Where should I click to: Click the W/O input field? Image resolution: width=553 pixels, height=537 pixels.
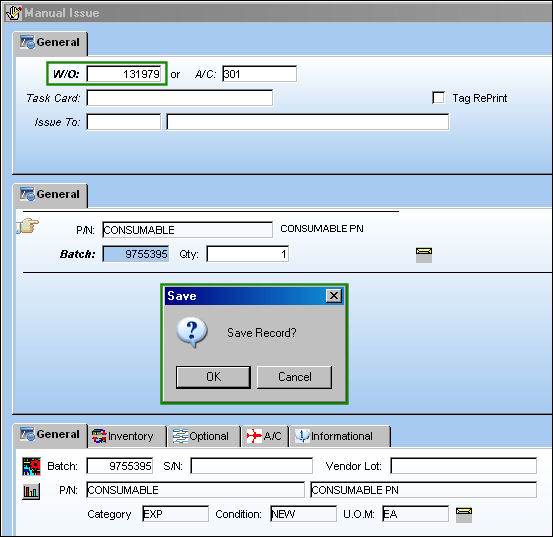124,74
